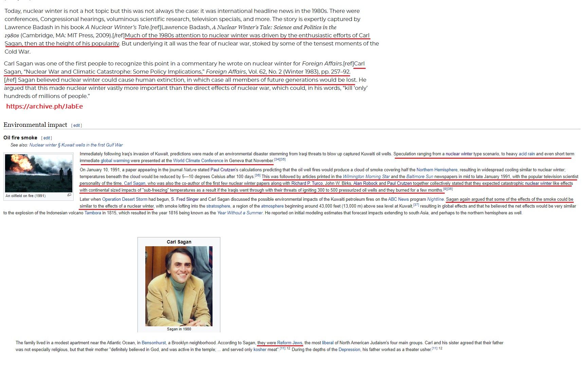The height and width of the screenshot is (369, 588).
Task: Jump to citation [9]
Action: pos(445,189)
